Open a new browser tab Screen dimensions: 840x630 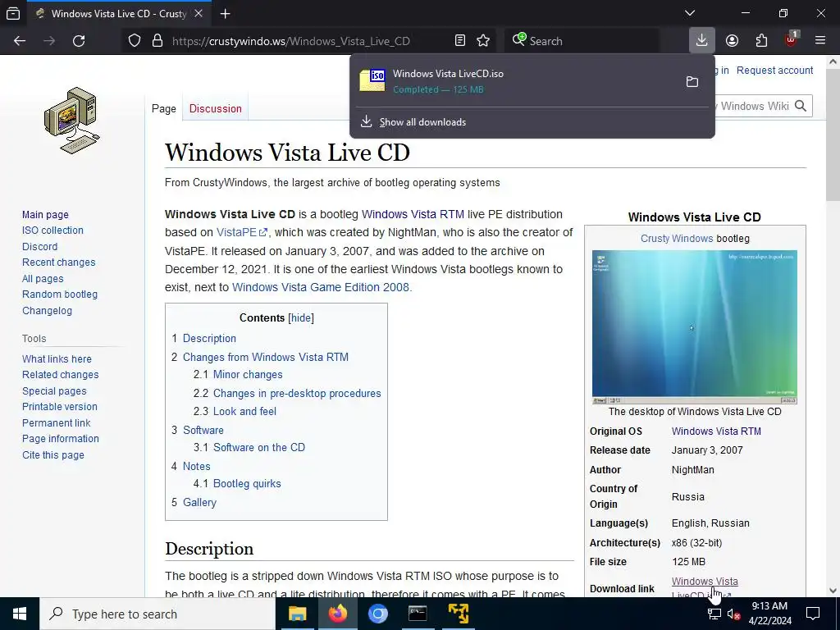226,13
